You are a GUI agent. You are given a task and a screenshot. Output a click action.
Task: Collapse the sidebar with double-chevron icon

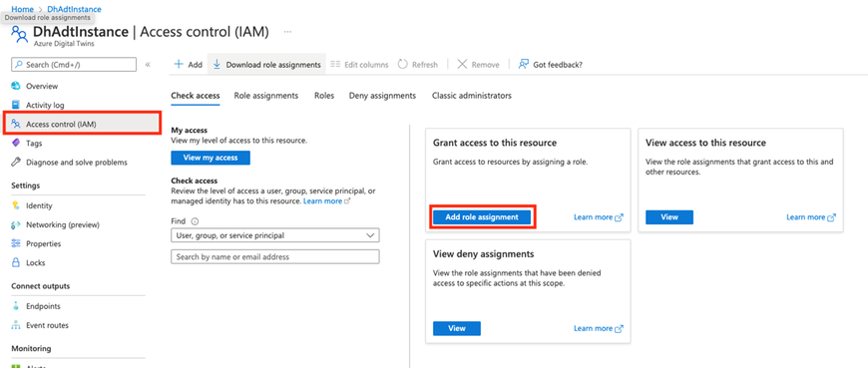(x=148, y=65)
